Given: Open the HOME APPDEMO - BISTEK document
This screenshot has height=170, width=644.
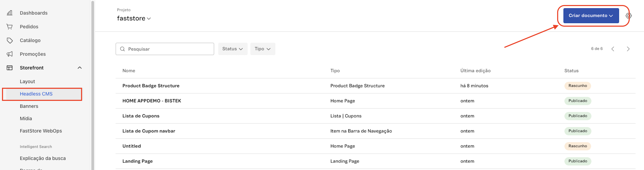Looking at the screenshot, I should [152, 101].
